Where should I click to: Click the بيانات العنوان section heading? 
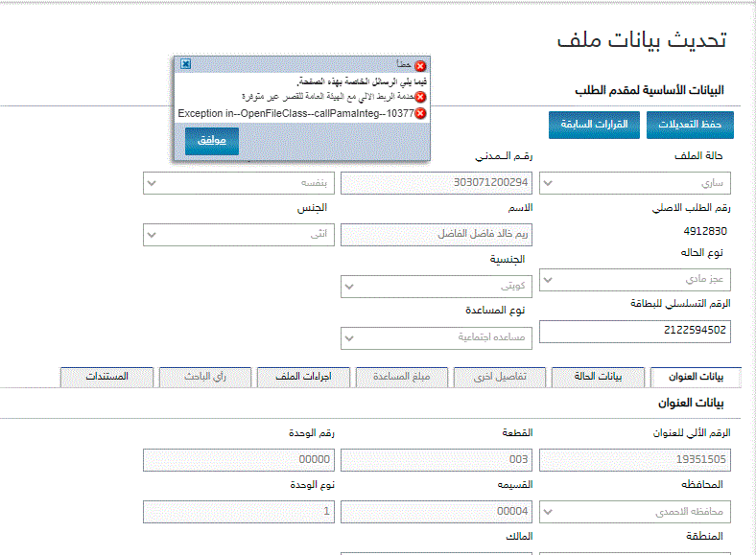[691, 403]
